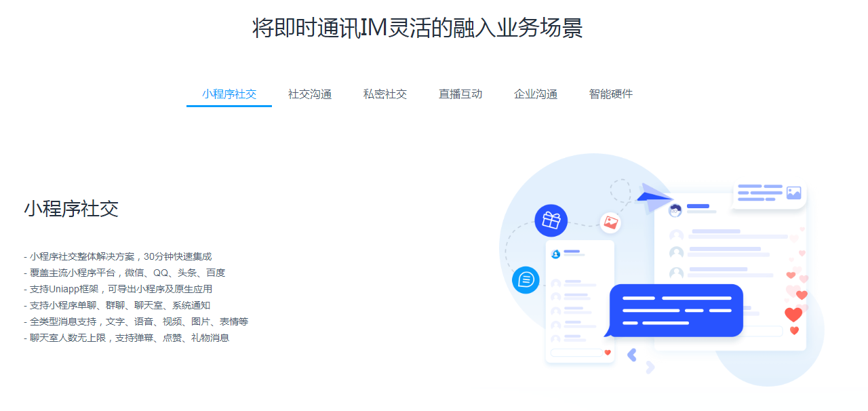Image resolution: width=868 pixels, height=411 pixels.
Task: Click the large red heart icon
Action: pyautogui.click(x=793, y=315)
